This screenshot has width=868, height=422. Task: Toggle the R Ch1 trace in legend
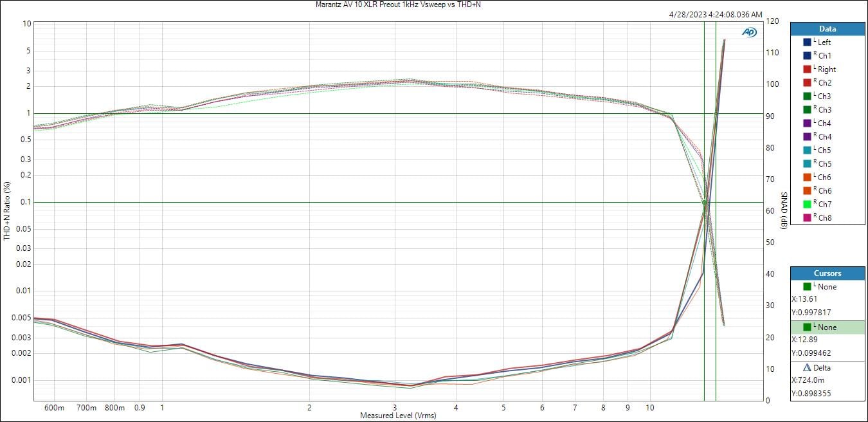pos(824,56)
